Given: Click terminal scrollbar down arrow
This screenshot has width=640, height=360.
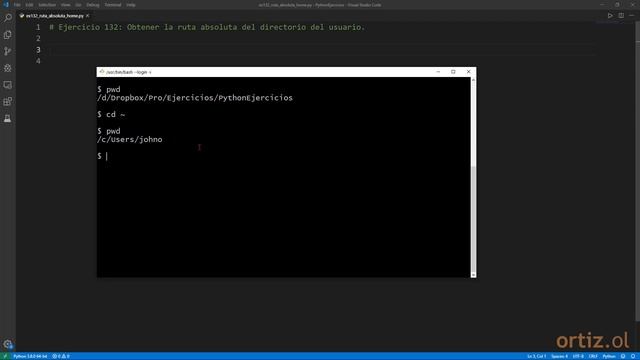Looking at the screenshot, I should point(473,275).
